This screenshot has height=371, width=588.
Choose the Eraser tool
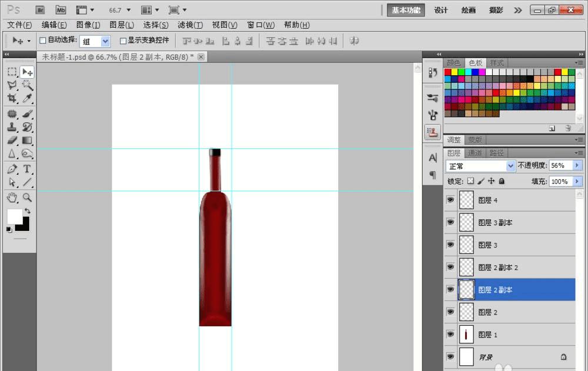(12, 141)
